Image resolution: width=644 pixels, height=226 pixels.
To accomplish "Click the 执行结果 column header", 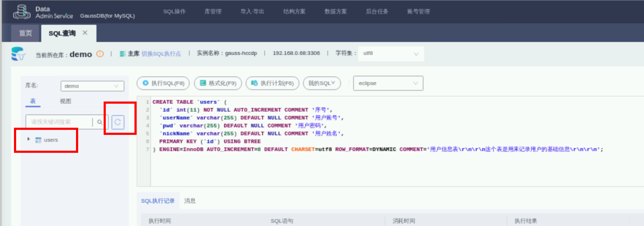I will coord(526,221).
